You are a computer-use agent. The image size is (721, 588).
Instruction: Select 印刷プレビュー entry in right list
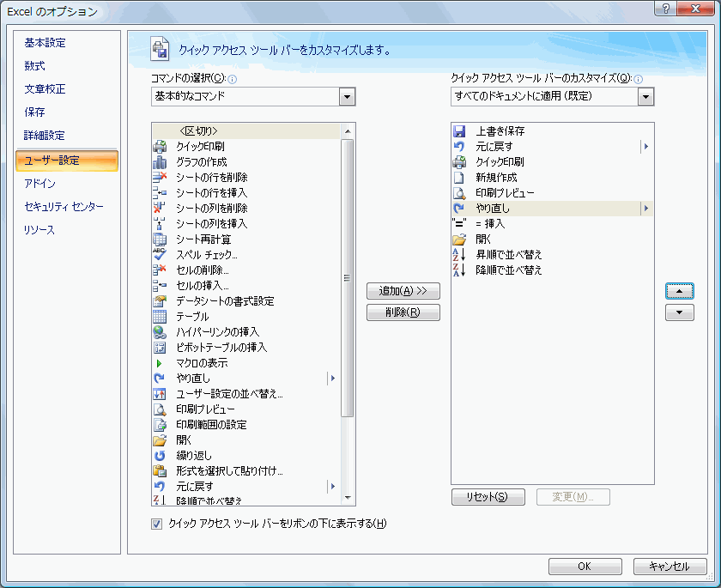click(552, 193)
